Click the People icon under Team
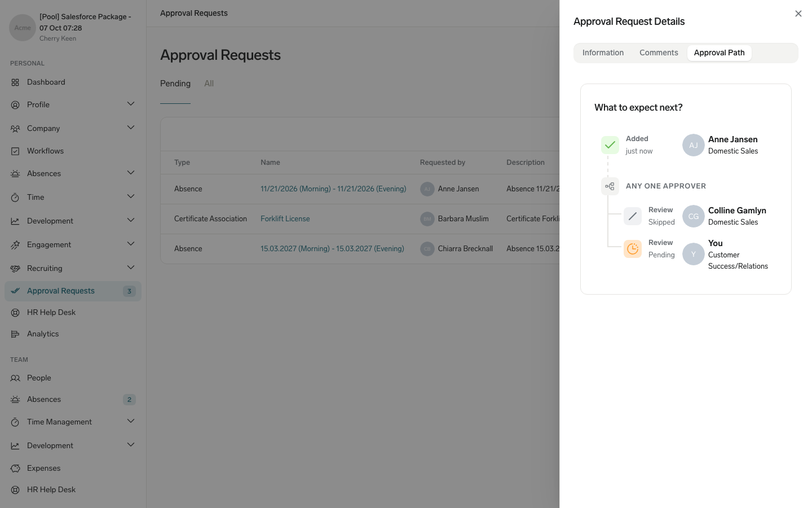The image size is (812, 508). 15,378
